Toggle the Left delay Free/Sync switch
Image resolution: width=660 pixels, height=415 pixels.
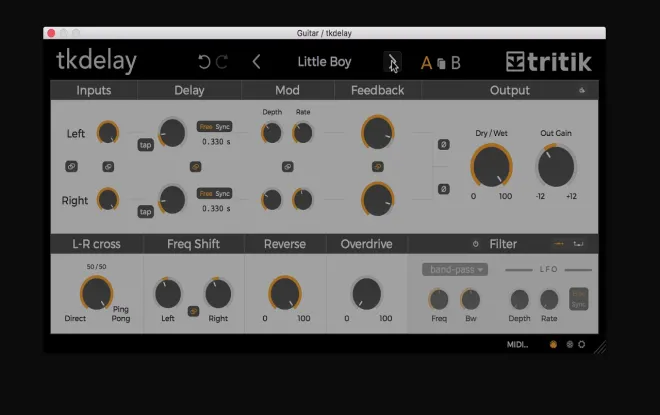click(213, 126)
